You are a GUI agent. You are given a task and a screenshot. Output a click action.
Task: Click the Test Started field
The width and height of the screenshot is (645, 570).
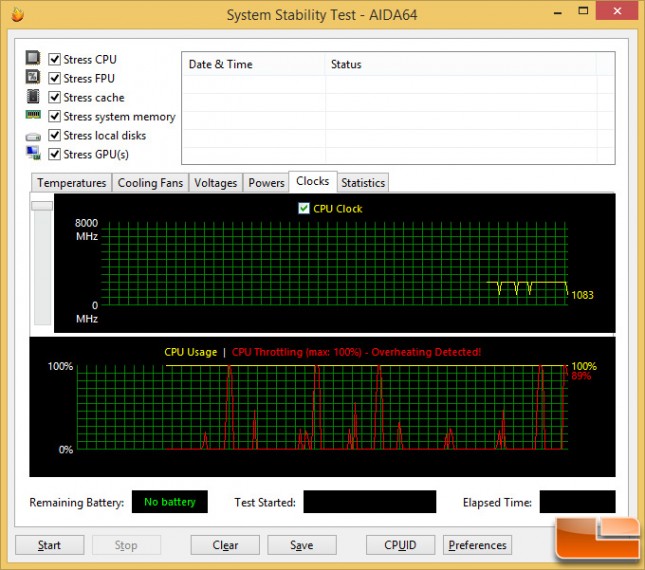(369, 502)
